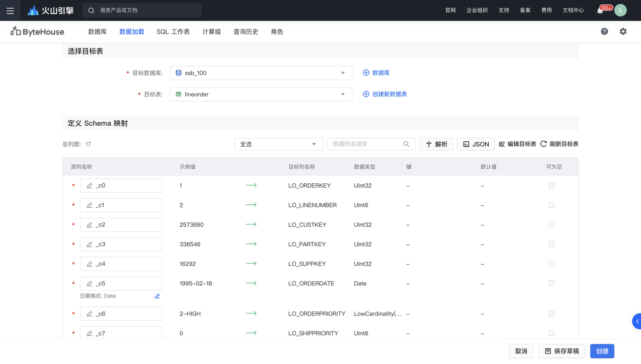Switch to the SQL 工作表 tab
The width and height of the screenshot is (641, 364).
173,32
